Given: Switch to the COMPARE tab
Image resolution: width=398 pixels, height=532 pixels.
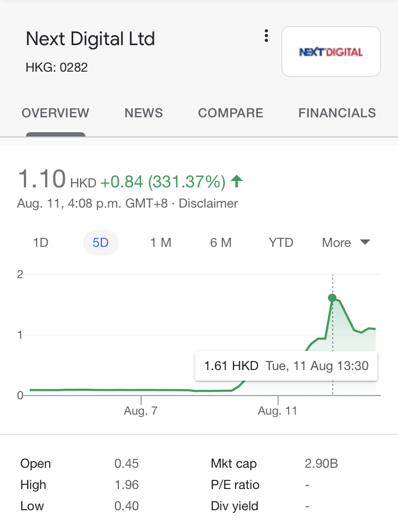Looking at the screenshot, I should [230, 113].
